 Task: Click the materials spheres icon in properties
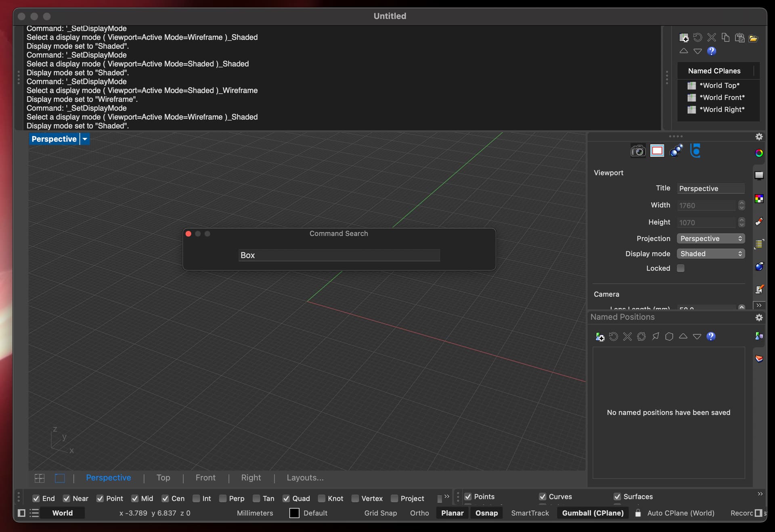(x=676, y=151)
